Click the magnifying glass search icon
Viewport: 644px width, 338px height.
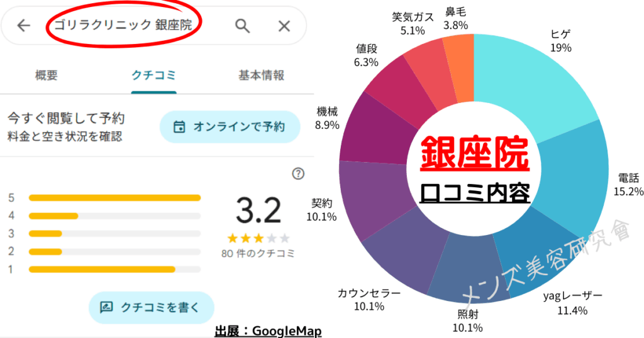[242, 26]
